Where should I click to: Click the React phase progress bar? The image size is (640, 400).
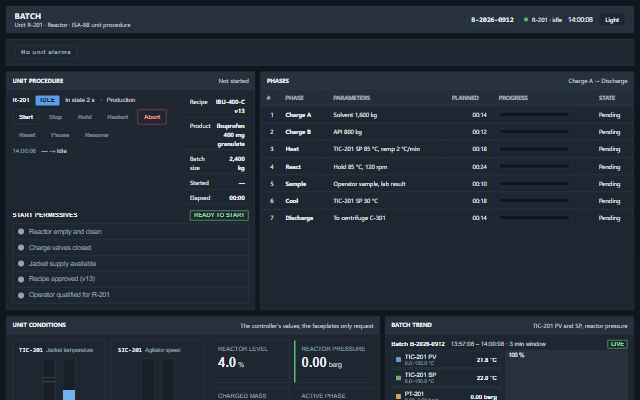[534, 166]
